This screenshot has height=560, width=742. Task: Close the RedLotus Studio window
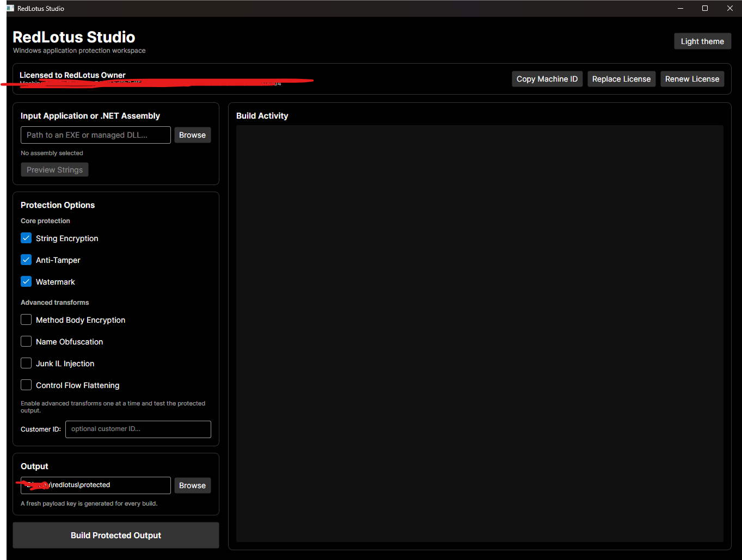[730, 8]
